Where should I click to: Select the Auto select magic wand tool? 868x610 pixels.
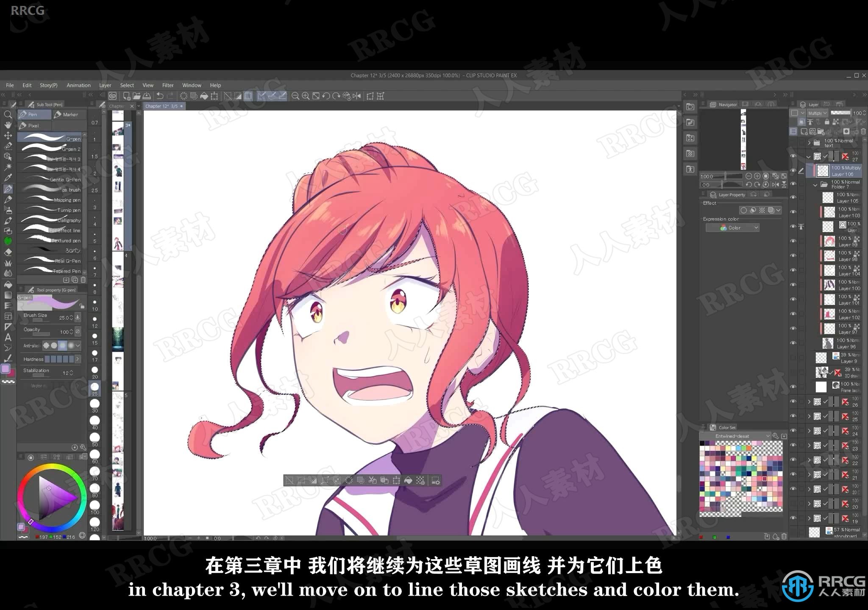click(x=8, y=167)
